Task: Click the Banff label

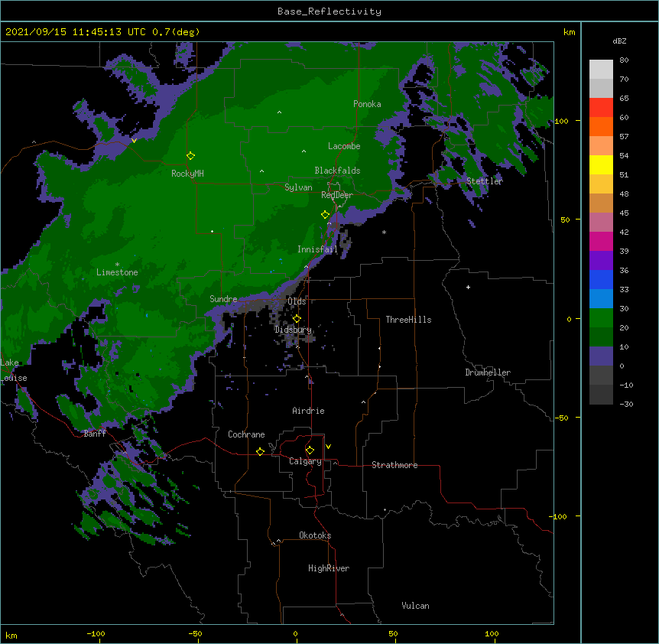Action: (x=95, y=434)
